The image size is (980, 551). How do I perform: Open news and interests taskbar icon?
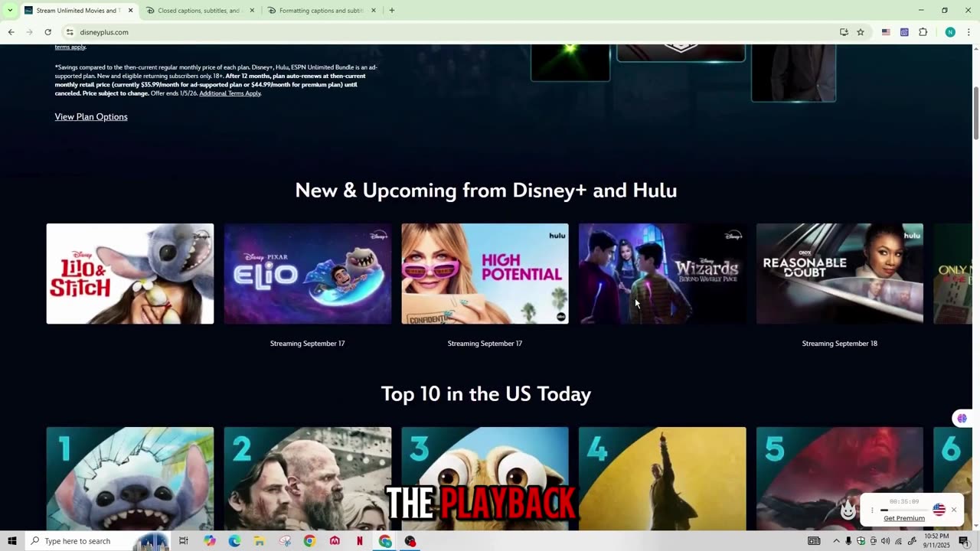pos(814,541)
